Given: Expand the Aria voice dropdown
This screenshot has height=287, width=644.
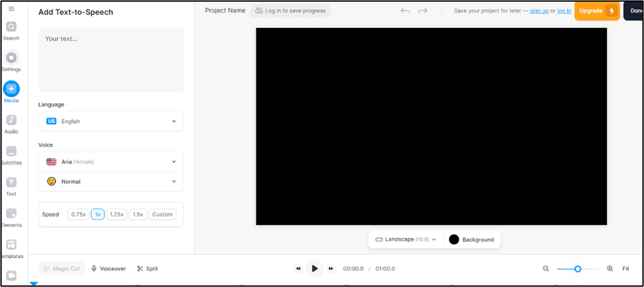Looking at the screenshot, I should [111, 161].
